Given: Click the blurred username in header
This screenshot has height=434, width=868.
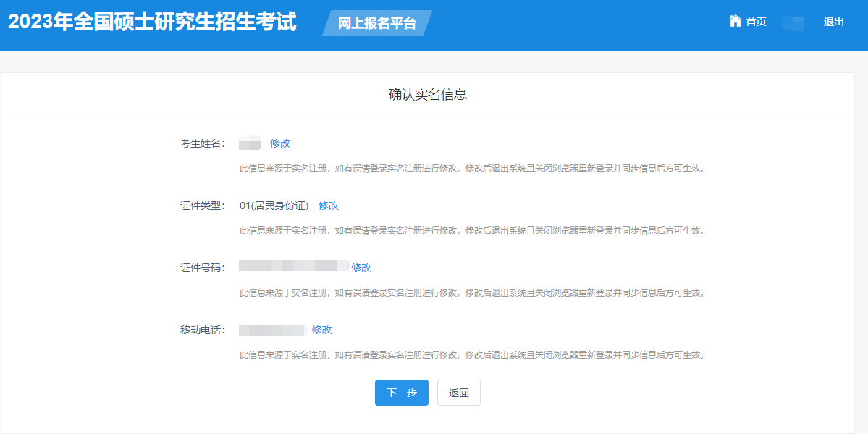Looking at the screenshot, I should click(793, 22).
